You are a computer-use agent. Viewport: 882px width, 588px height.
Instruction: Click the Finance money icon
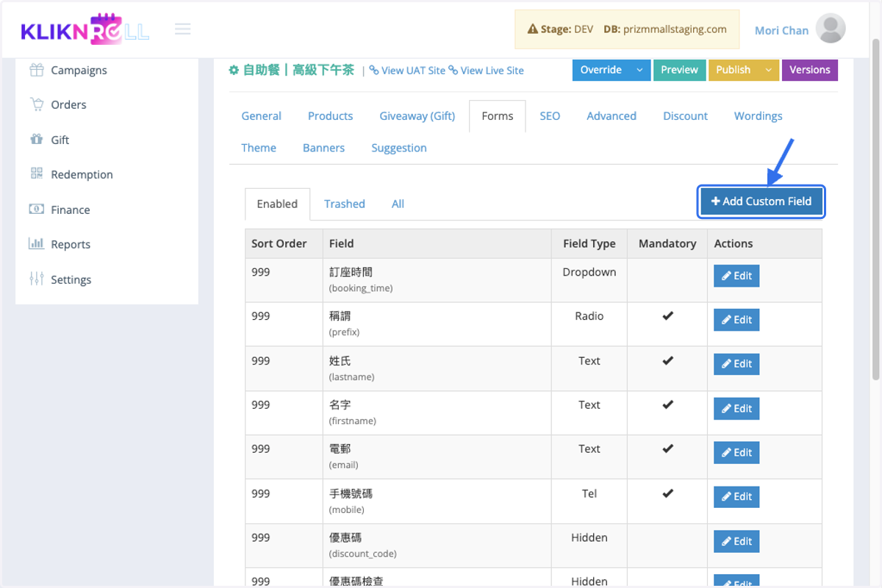[x=37, y=209]
